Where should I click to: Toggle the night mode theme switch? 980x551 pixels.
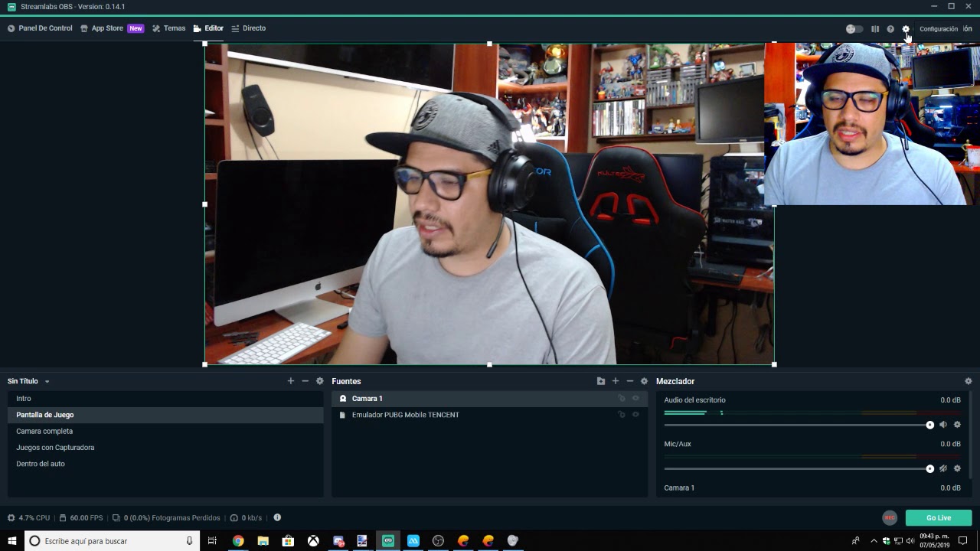[x=854, y=29]
